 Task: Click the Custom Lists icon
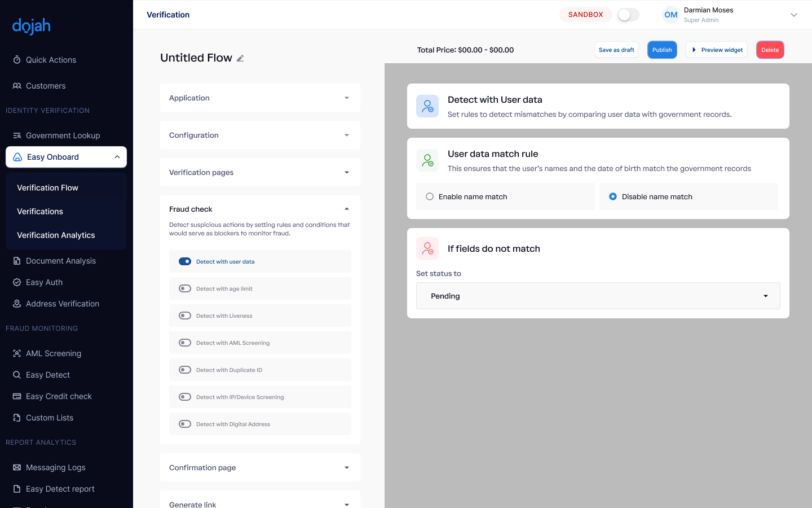(17, 418)
